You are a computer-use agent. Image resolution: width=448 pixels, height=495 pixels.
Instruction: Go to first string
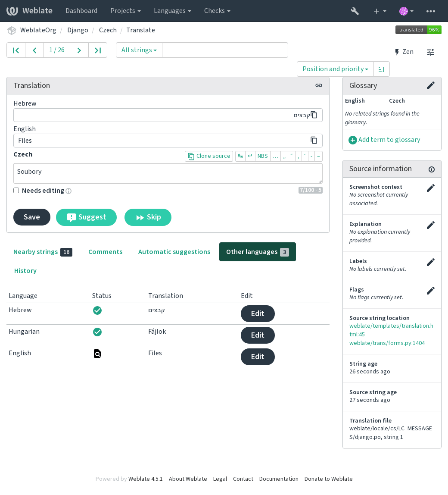pos(16,50)
